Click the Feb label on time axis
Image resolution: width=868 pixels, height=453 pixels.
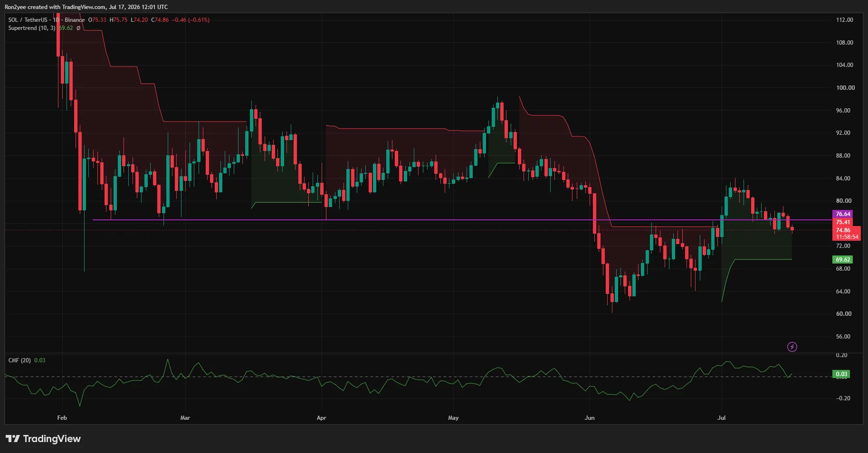(62, 418)
